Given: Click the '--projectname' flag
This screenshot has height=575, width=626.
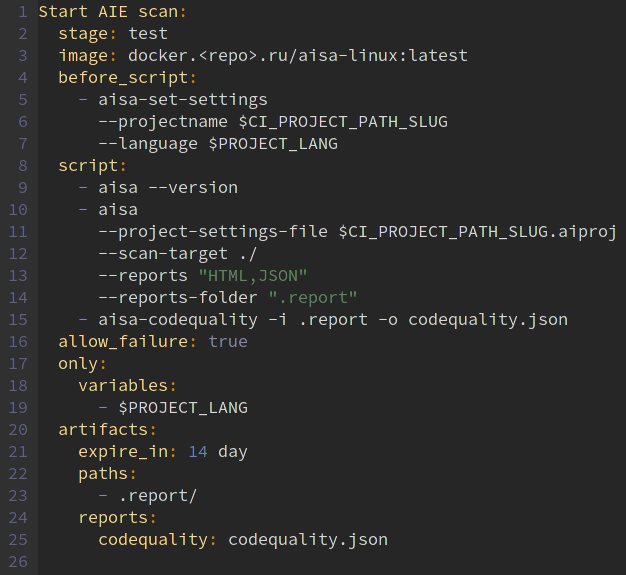Looking at the screenshot, I should [163, 123].
